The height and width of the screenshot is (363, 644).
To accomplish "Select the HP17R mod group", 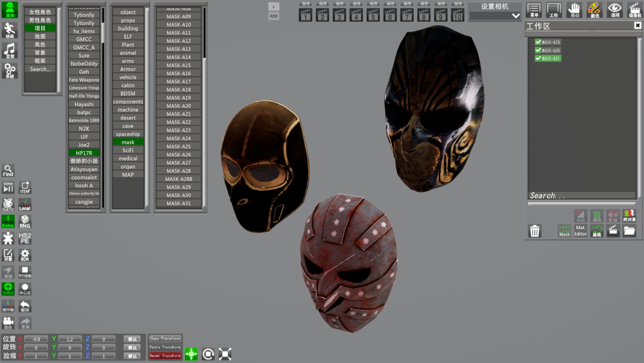I will click(84, 153).
